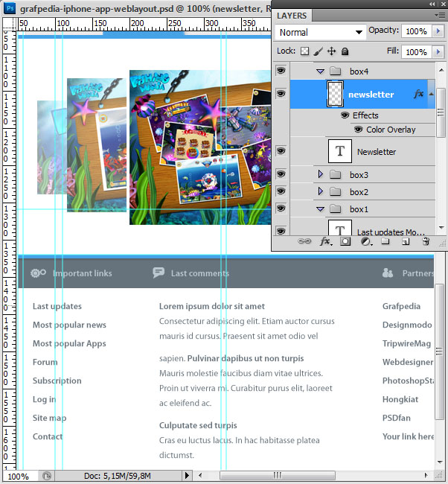Viewport: 448px width, 484px height.
Task: Click the Subscription link text
Action: coord(57,381)
